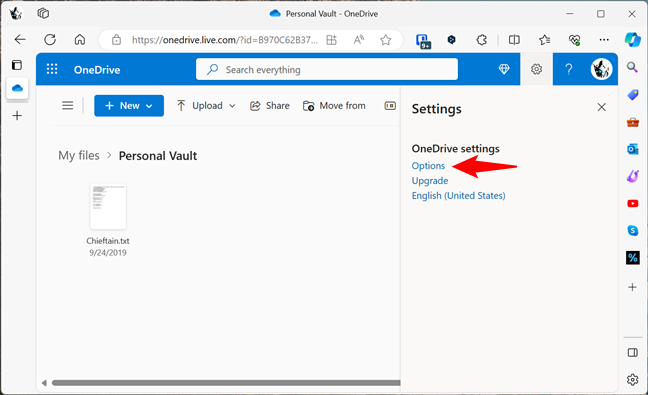
Task: Open the app available icon in address bar
Action: (x=331, y=40)
